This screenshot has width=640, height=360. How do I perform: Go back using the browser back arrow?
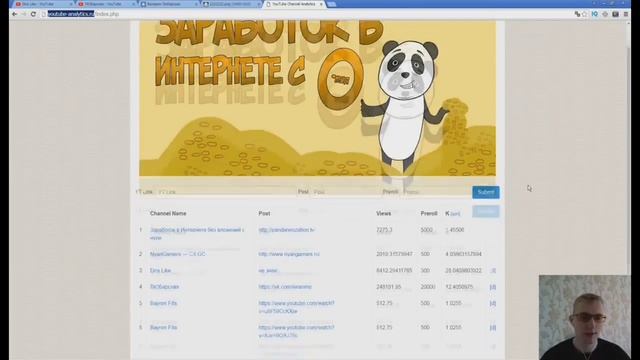15,14
